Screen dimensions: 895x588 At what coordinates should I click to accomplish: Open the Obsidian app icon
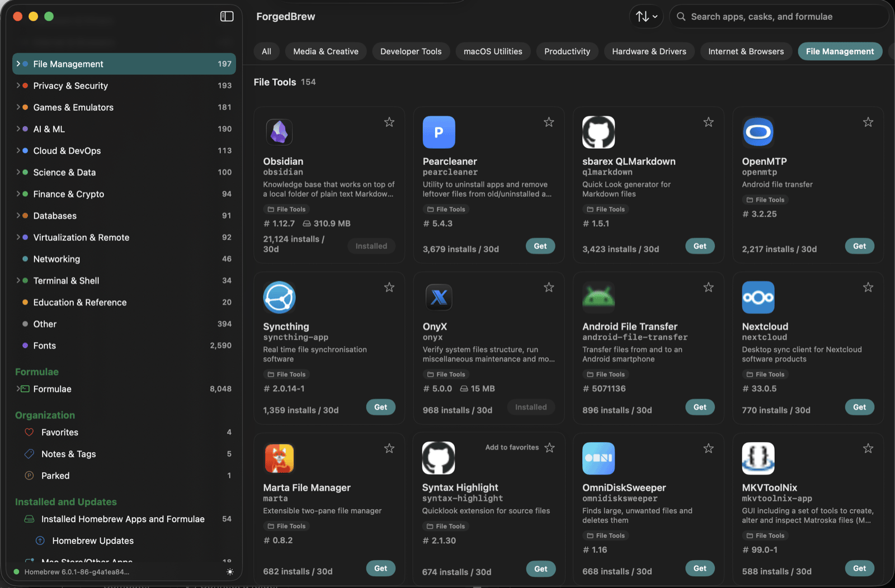point(279,132)
